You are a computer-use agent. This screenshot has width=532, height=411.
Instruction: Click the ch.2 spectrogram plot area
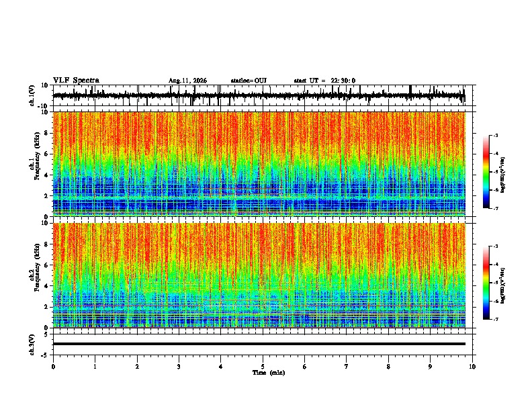click(x=259, y=275)
